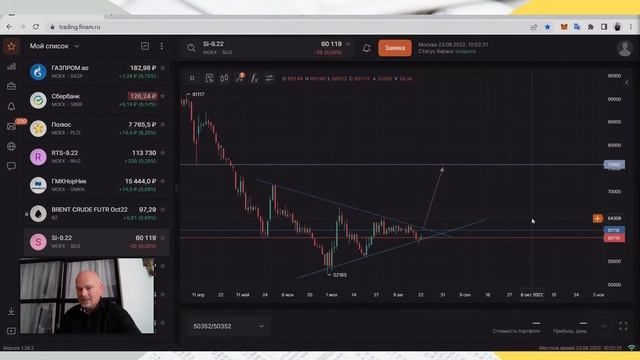640x360 pixels.
Task: Open the favorites star sidebar tab
Action: point(11,47)
